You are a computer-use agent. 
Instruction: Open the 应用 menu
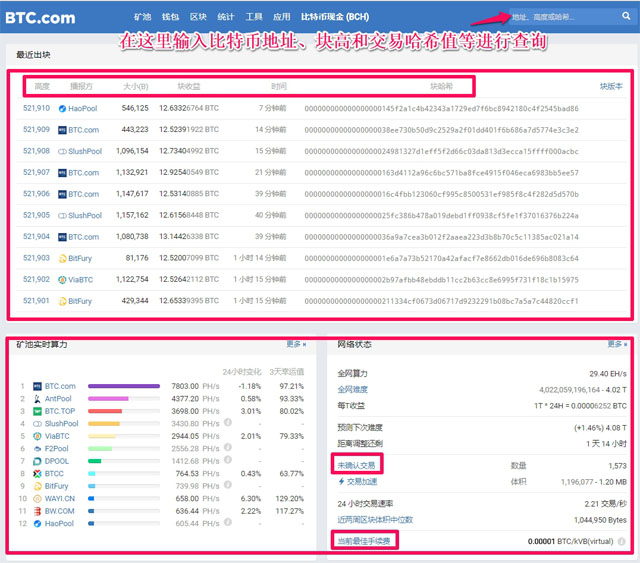pos(281,17)
